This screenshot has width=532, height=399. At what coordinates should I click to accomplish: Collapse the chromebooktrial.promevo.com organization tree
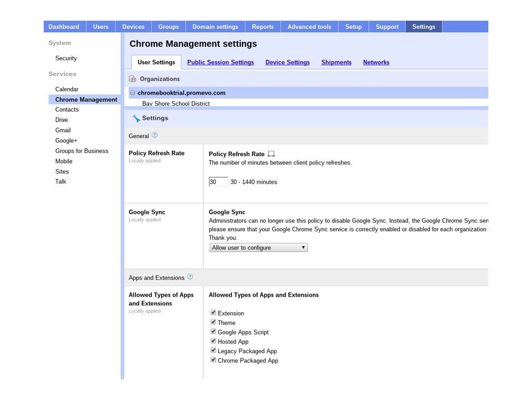coord(132,93)
